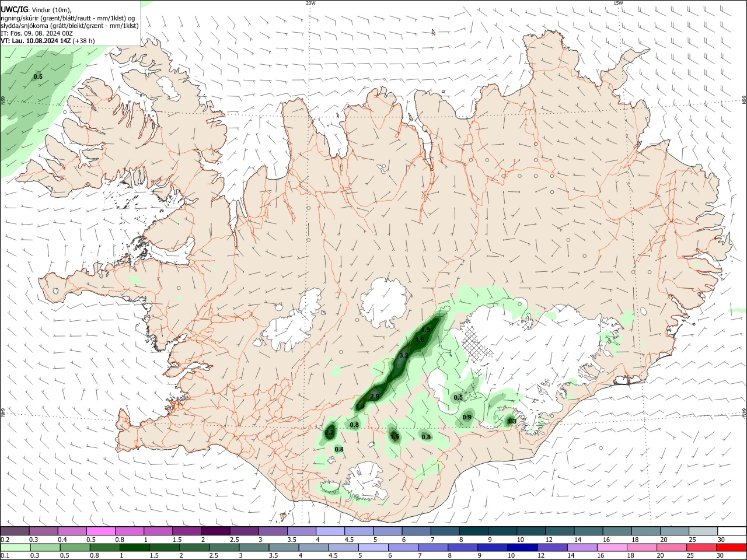Click the bright red swatch in lower legend row
The width and height of the screenshot is (747, 560).
732,548
